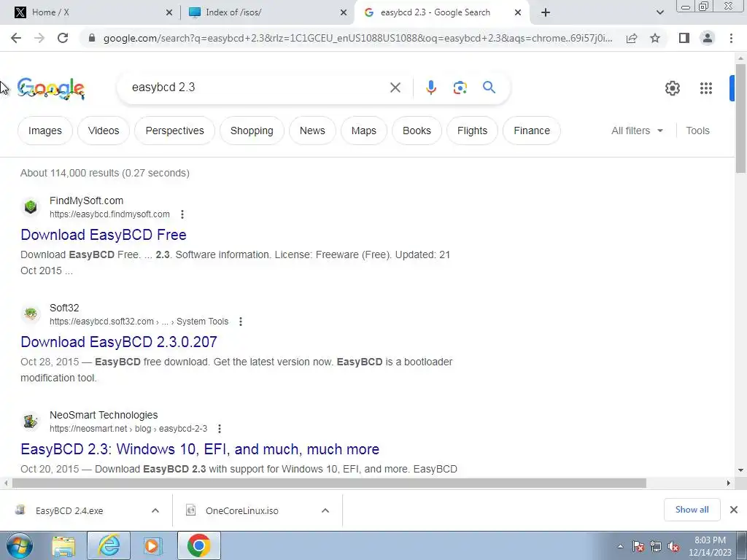The height and width of the screenshot is (560, 747).
Task: Open Windows Explorer from taskbar
Action: coord(64,545)
